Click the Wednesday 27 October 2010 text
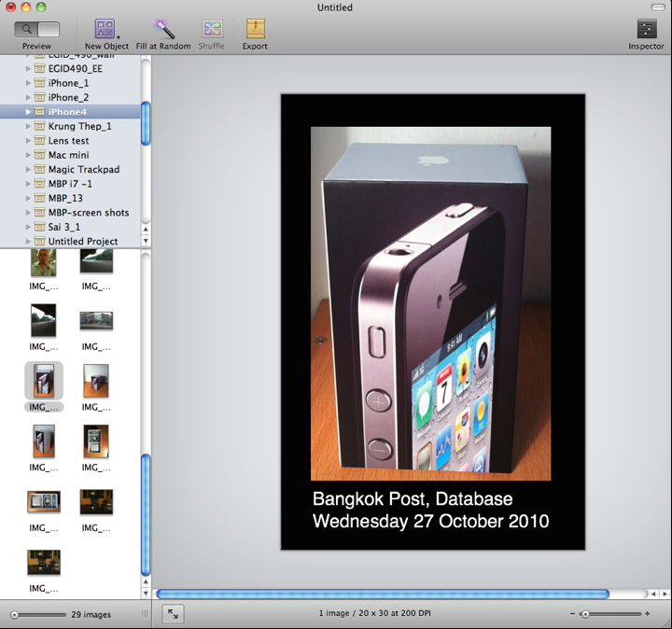 430,522
